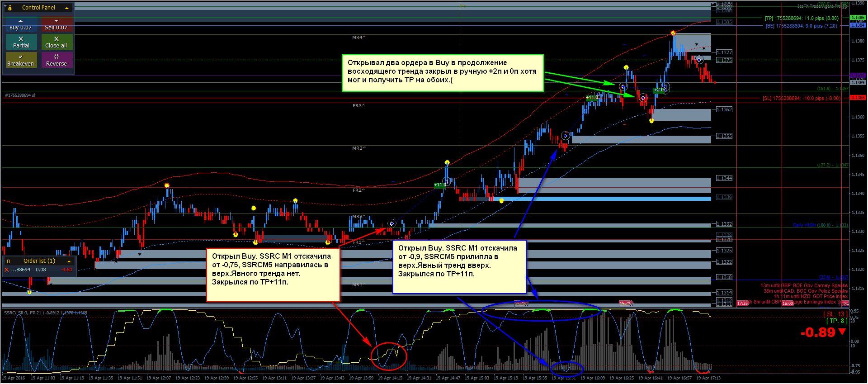The width and height of the screenshot is (868, 384).
Task: Click the +11.0 profit tag near 1.1340
Action: point(440,185)
